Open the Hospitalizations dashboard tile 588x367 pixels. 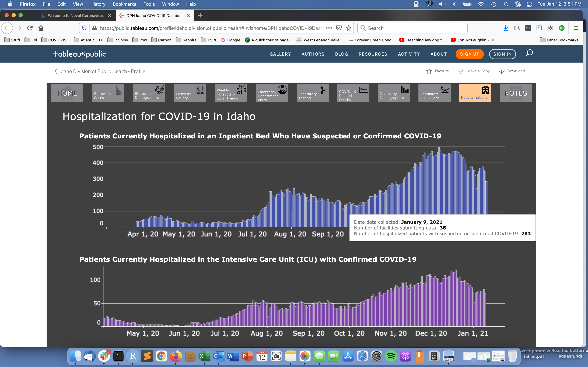(475, 93)
